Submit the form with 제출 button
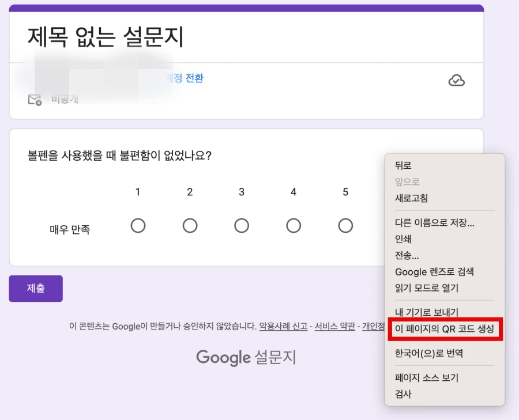 click(36, 288)
